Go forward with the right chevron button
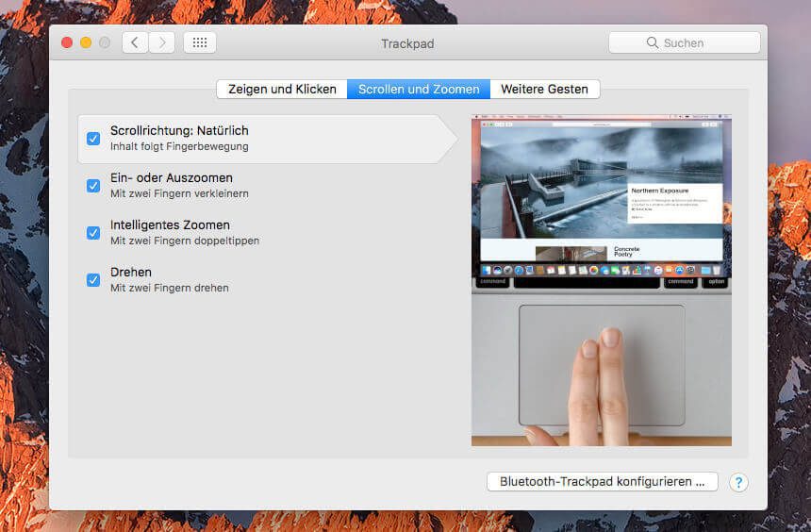This screenshot has width=811, height=532. [162, 42]
